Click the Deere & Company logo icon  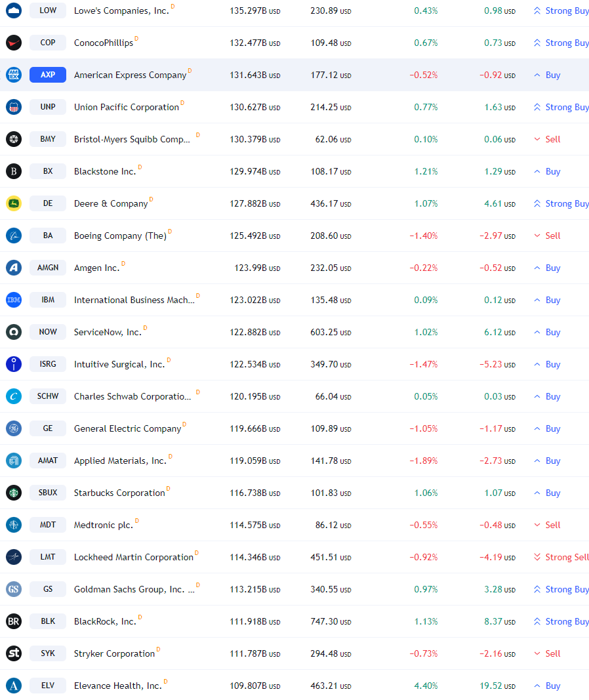14,203
